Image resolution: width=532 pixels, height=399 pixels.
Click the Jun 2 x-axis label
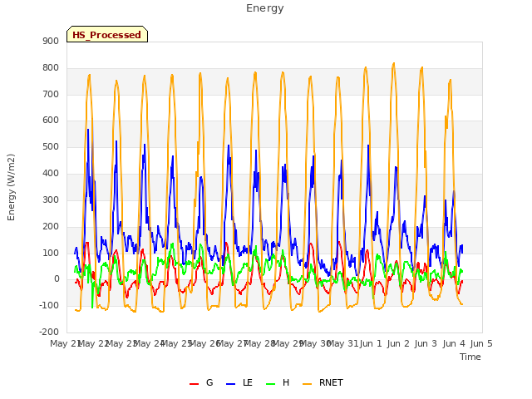coord(398,343)
